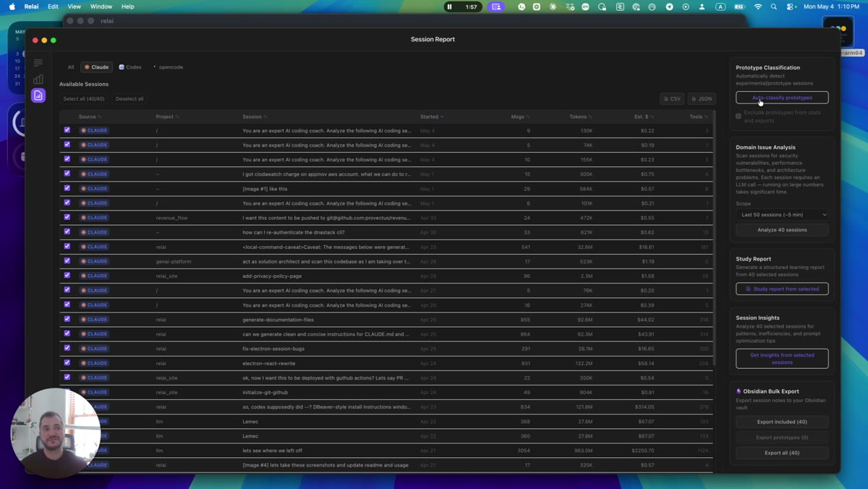This screenshot has height=489, width=868.
Task: Uncheck the revenue_flow session checkbox
Action: click(67, 217)
